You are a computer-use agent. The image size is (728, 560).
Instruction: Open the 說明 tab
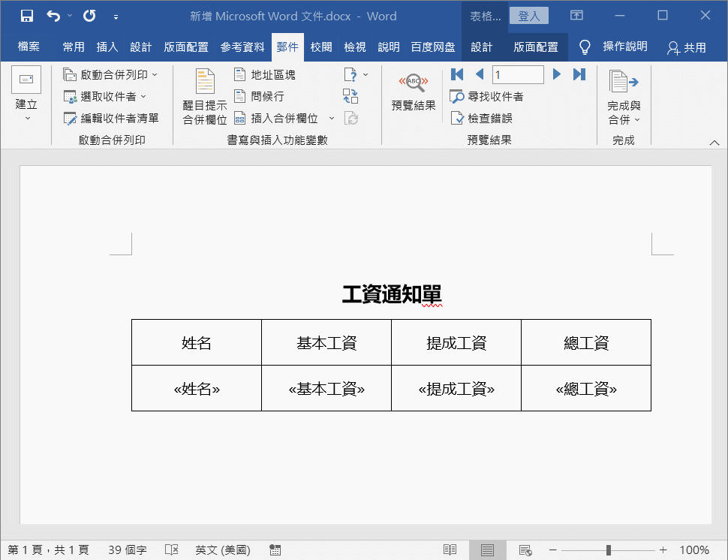tap(389, 47)
